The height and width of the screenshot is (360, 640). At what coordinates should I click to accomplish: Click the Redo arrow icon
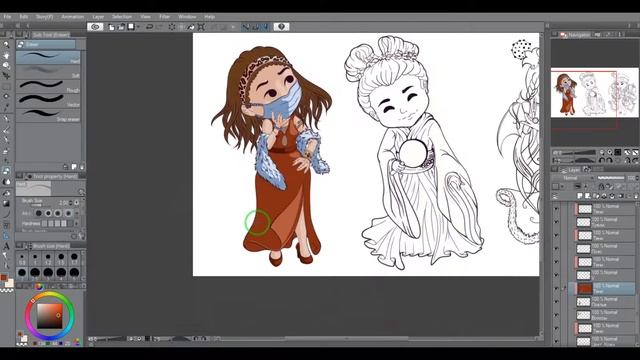pos(160,27)
